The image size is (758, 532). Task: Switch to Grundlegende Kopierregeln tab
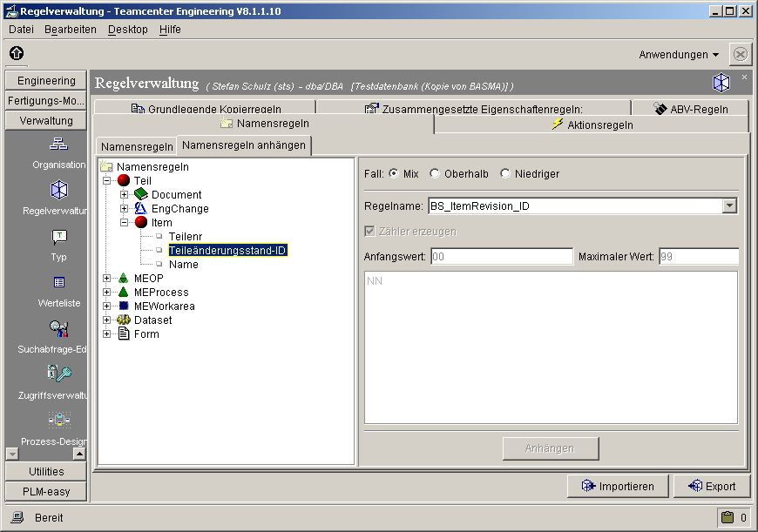pos(205,107)
